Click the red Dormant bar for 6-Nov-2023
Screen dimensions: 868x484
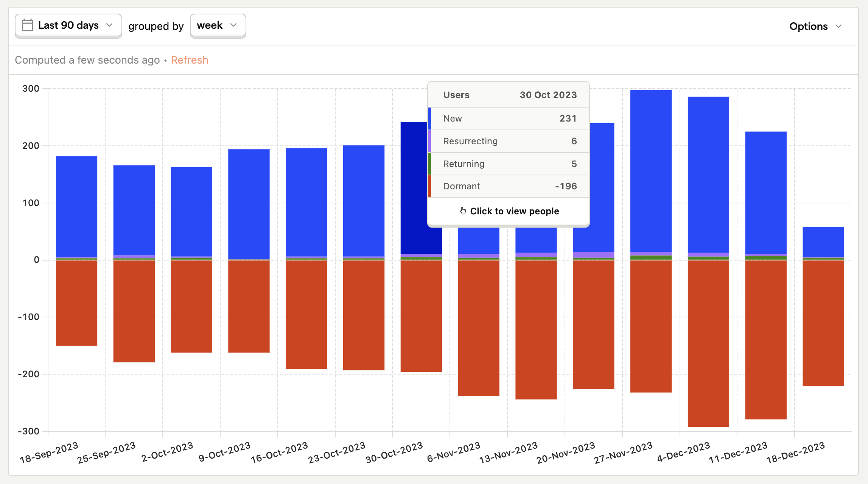479,328
